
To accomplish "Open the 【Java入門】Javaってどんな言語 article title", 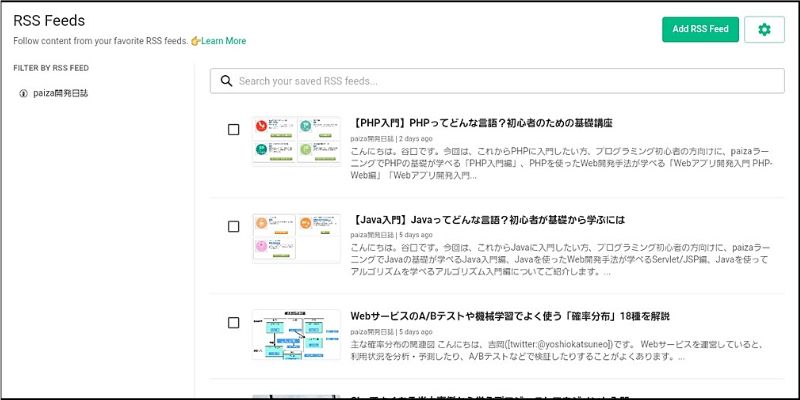I will (487, 220).
